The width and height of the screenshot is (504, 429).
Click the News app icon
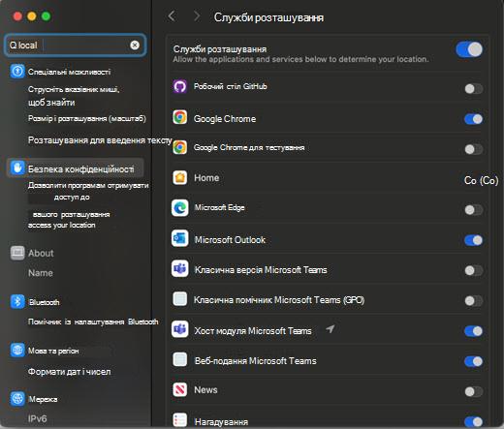pyautogui.click(x=180, y=389)
